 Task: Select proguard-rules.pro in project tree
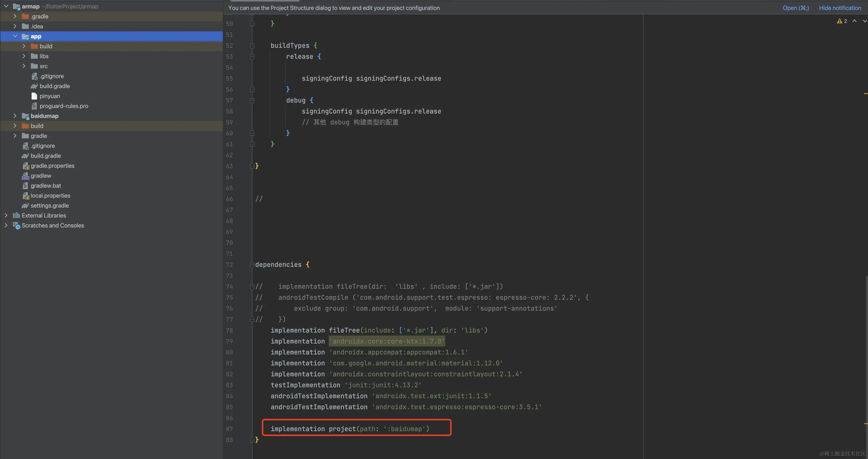(64, 106)
